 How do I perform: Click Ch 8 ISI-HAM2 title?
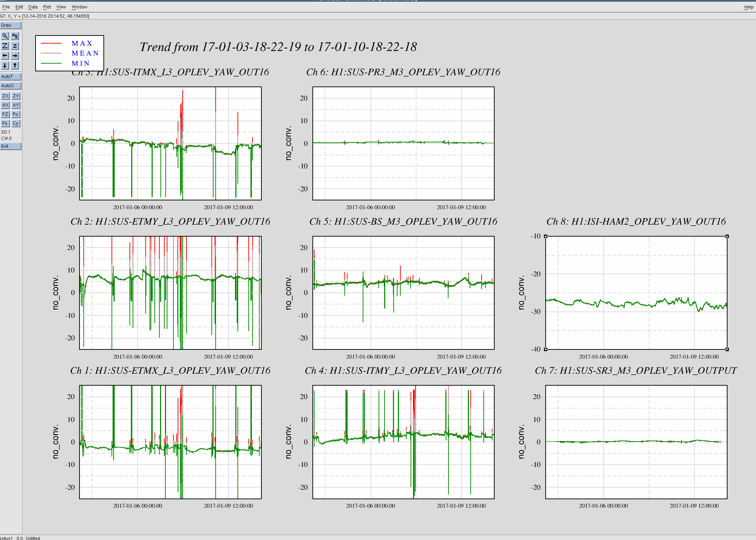[636, 221]
